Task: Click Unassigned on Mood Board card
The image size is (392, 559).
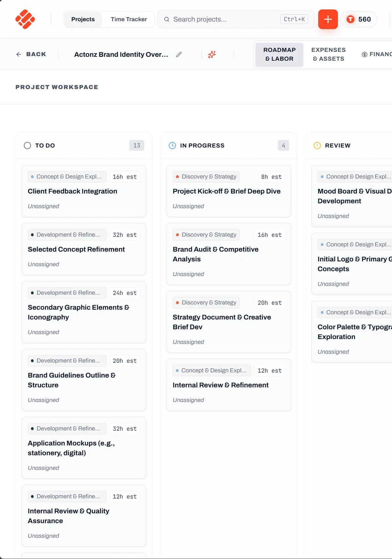Action: [x=333, y=216]
